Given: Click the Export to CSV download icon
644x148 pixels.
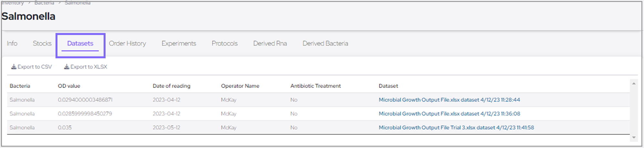Looking at the screenshot, I should pos(14,67).
